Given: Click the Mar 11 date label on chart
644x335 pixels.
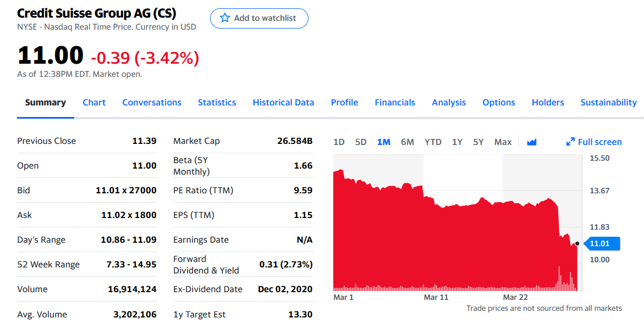Looking at the screenshot, I should (x=436, y=297).
